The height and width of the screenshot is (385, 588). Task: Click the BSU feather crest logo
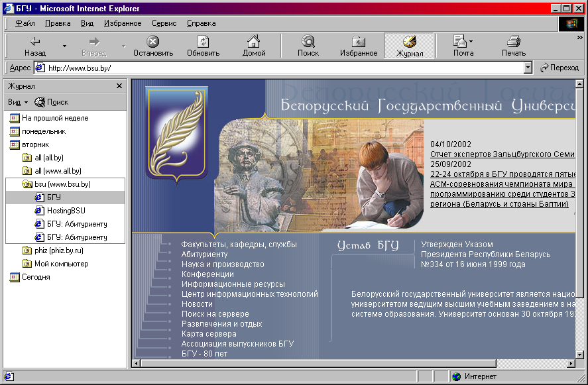tap(176, 135)
